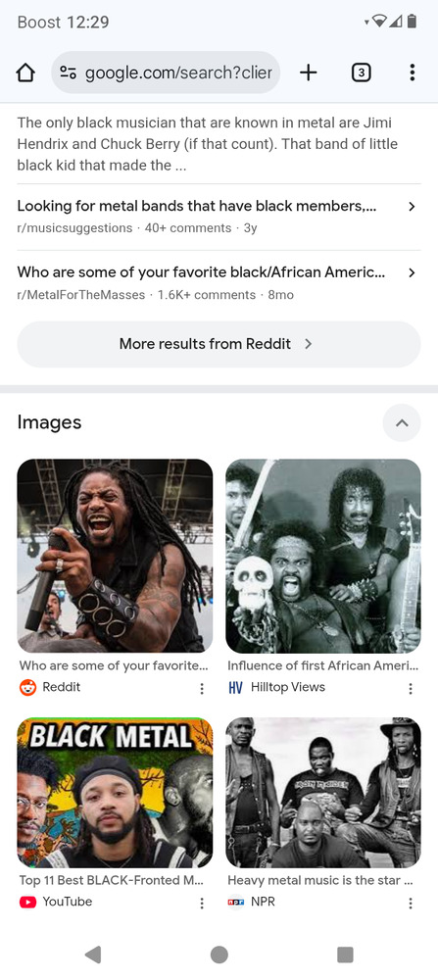Tap Android back navigation button
The width and height of the screenshot is (438, 980).
point(93,955)
